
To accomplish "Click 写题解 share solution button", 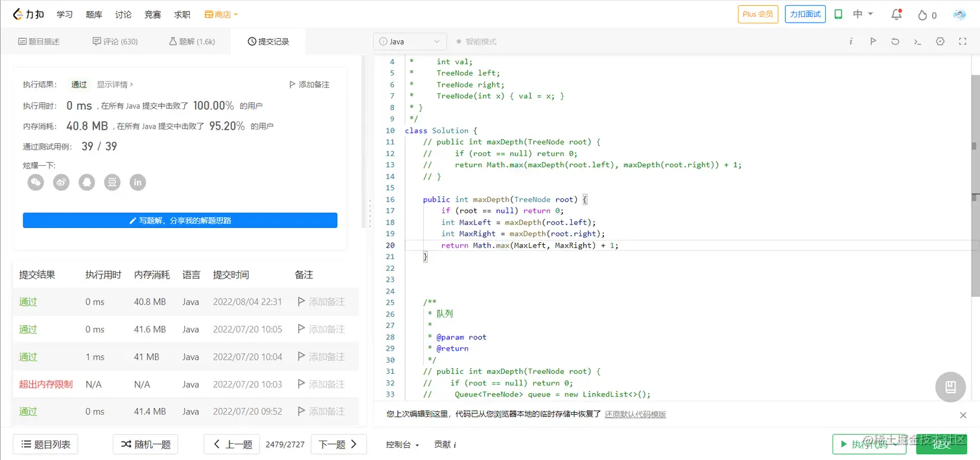I will pyautogui.click(x=180, y=220).
